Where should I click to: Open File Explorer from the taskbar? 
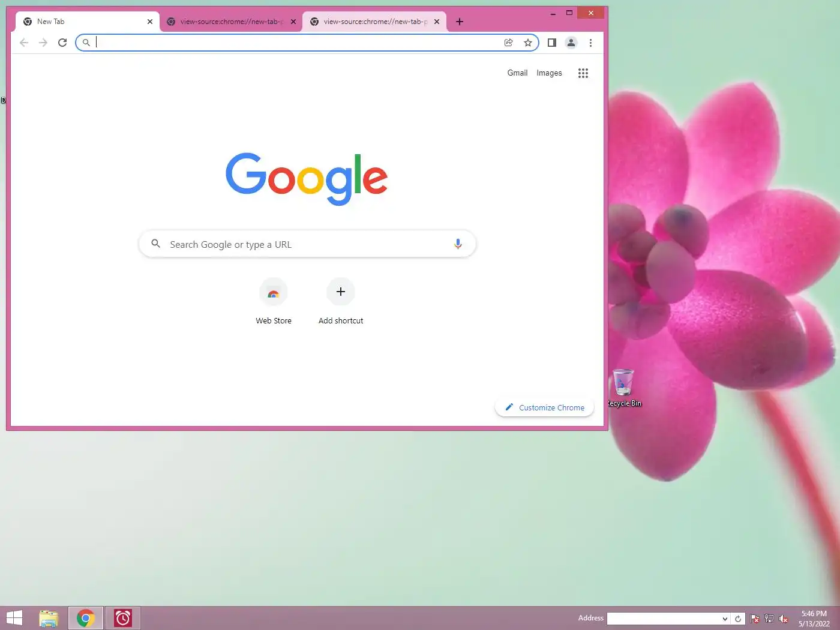(x=49, y=618)
